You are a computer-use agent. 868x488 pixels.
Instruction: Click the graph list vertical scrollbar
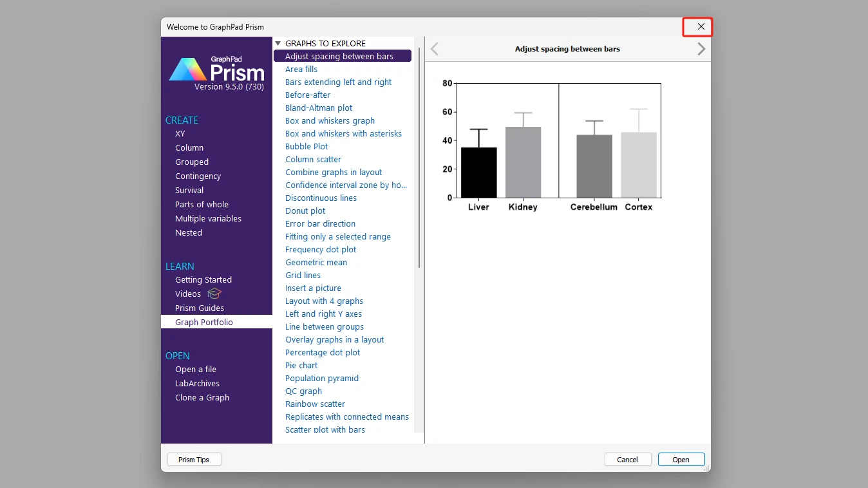pyautogui.click(x=419, y=158)
